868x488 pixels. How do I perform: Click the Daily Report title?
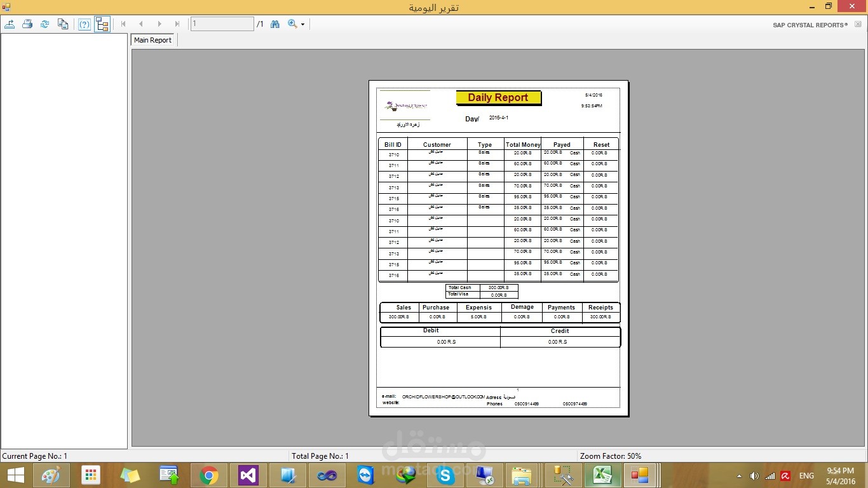[498, 98]
